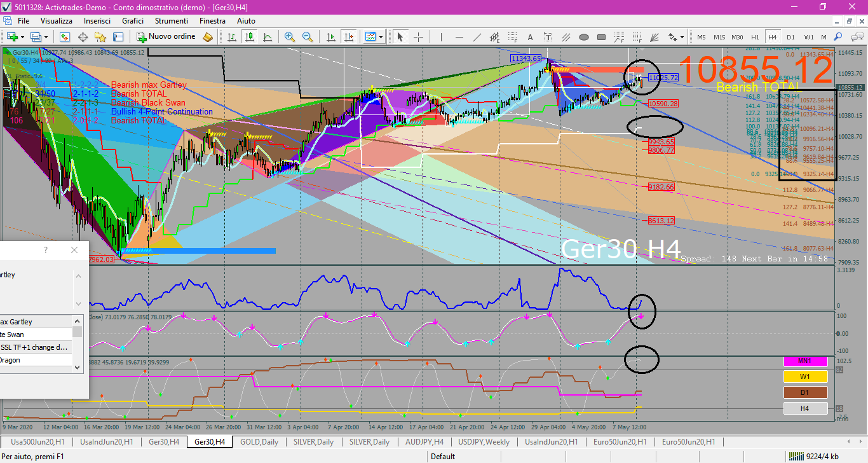The image size is (868, 463).
Task: Open the search magnifier icon
Action: (x=837, y=37)
